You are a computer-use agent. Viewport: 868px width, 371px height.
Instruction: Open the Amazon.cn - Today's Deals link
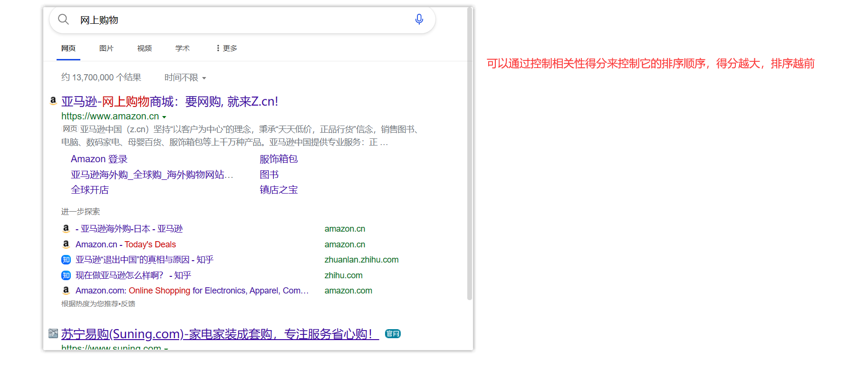126,244
